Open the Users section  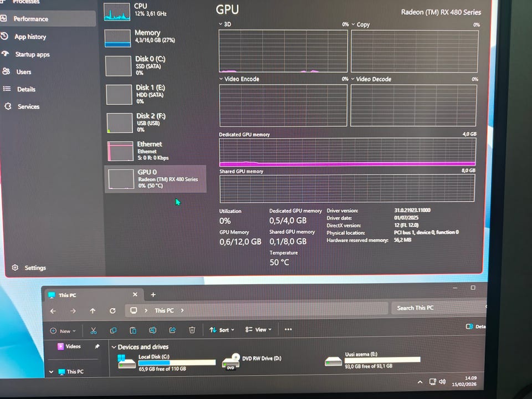tap(23, 72)
